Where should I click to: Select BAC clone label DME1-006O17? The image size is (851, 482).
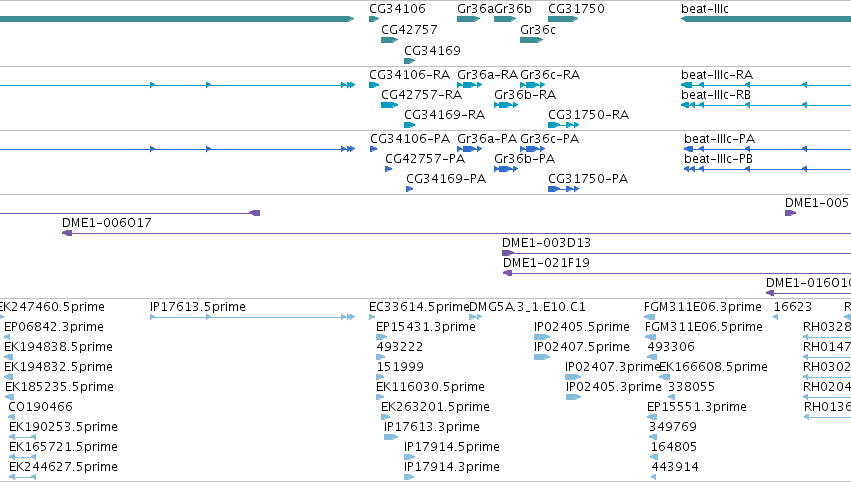point(107,223)
